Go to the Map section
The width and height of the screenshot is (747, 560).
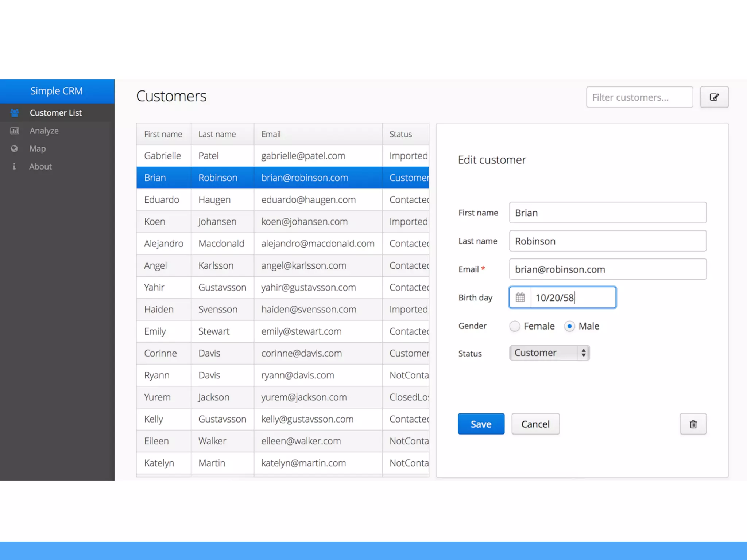point(38,149)
